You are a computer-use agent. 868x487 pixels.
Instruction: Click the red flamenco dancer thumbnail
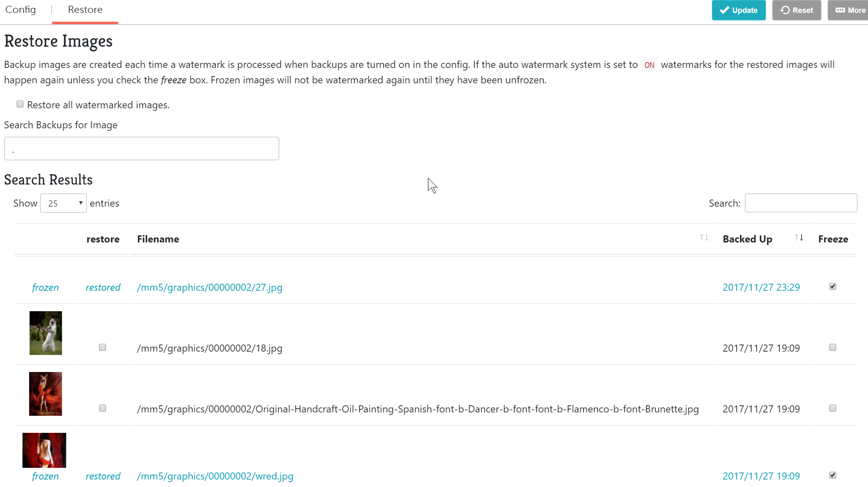45,394
